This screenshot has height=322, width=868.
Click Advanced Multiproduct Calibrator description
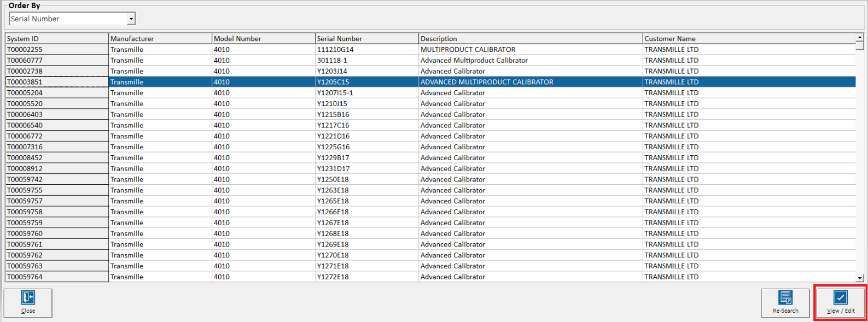[474, 60]
